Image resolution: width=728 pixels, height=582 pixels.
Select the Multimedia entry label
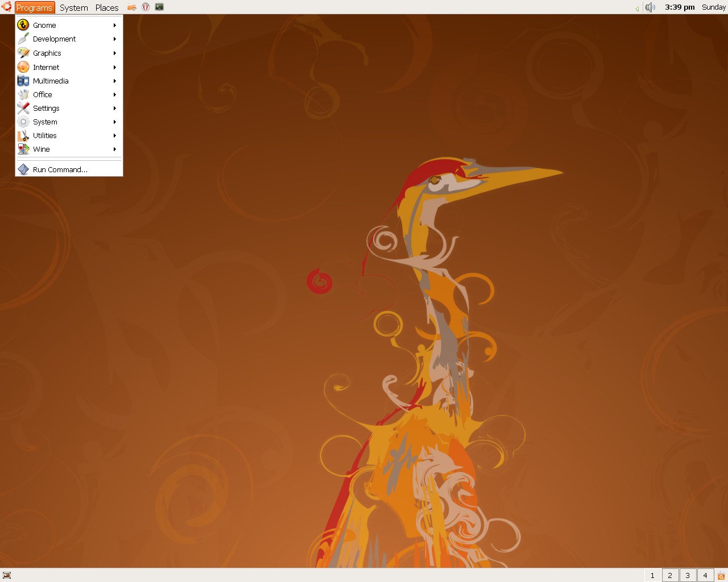51,81
